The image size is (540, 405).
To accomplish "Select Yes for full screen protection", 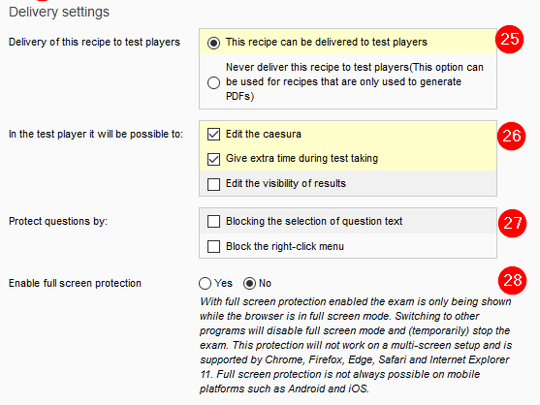I will [x=205, y=283].
